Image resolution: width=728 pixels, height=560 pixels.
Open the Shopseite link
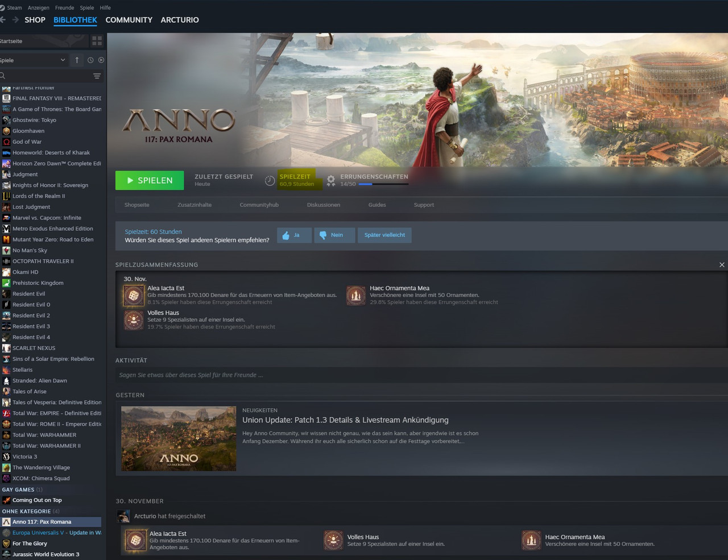click(x=137, y=205)
